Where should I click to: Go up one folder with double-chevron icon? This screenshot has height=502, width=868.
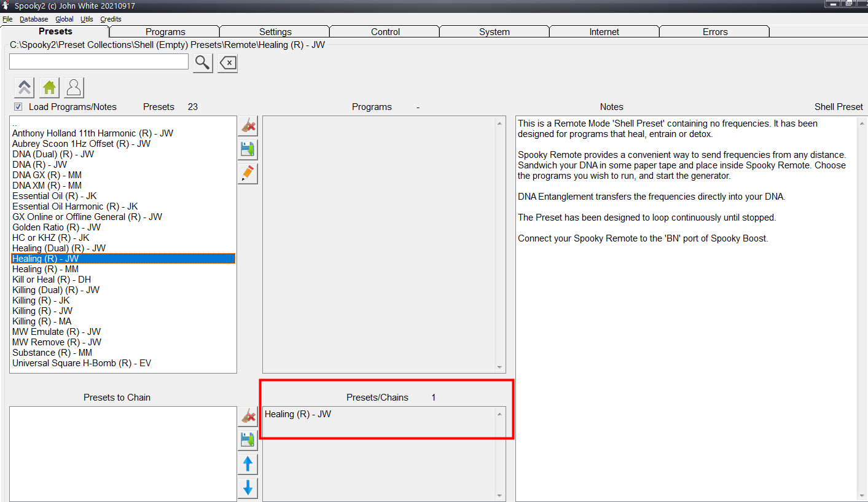[25, 88]
